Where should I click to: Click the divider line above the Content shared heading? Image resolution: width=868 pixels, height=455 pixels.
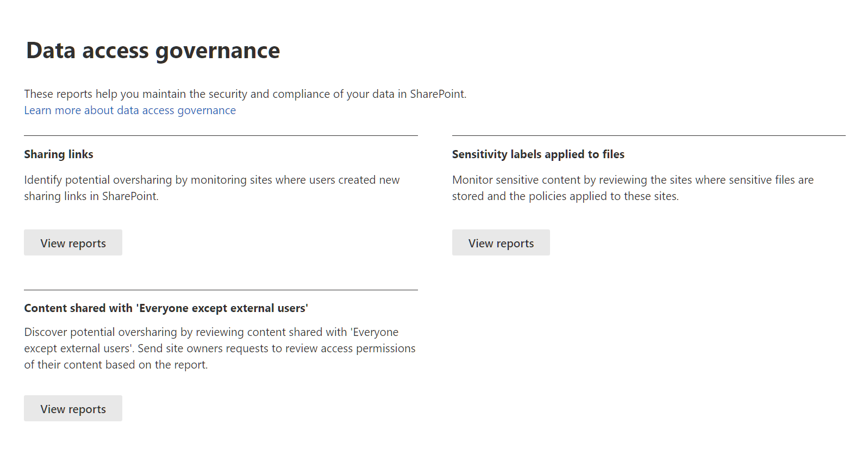(x=221, y=290)
